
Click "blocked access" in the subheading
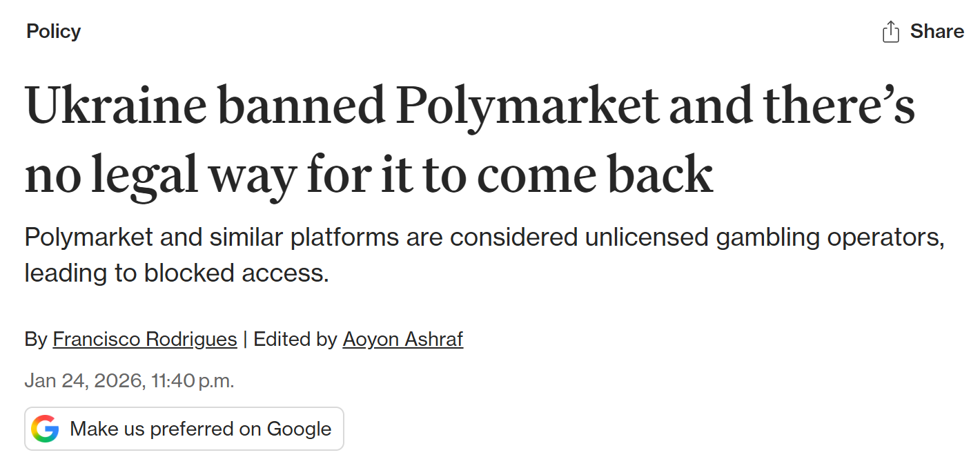(236, 273)
